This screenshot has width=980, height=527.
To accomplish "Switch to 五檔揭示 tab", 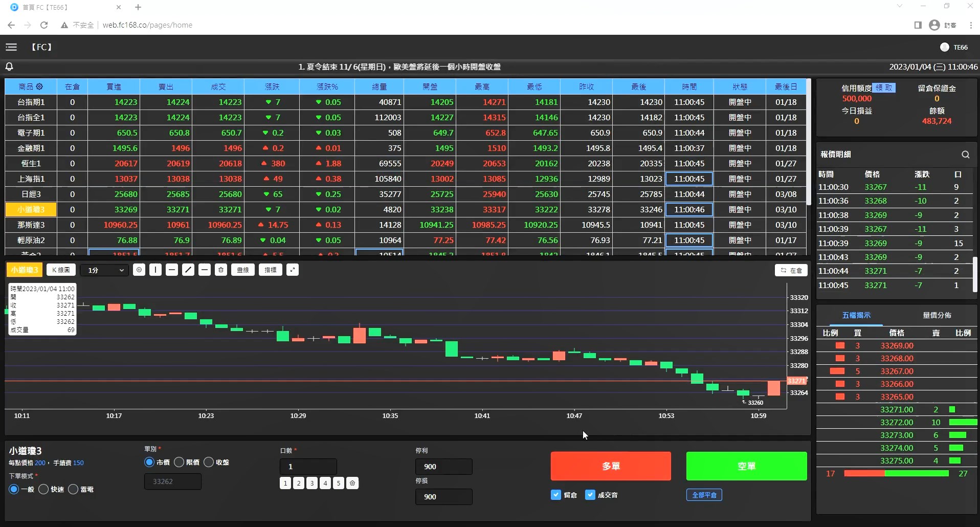I will (x=856, y=315).
